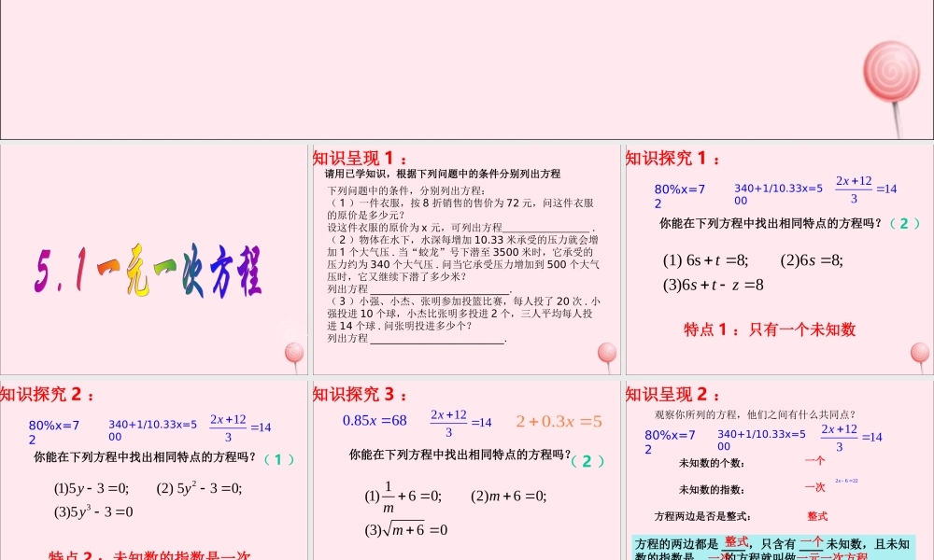934x560 pixels.
Task: Click '340+1/10.33x=500' in the 知识呈现 2 slide
Action: [x=761, y=441]
